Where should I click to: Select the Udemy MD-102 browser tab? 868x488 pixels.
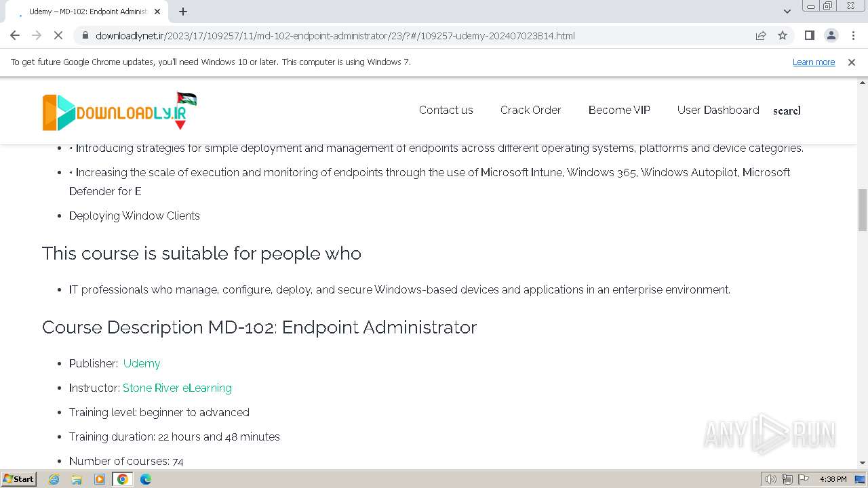[87, 12]
